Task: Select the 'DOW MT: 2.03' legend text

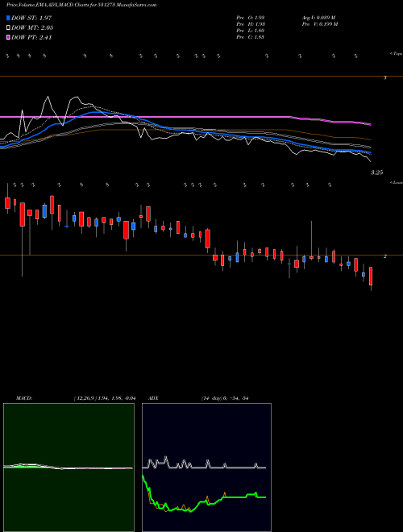Action: click(x=32, y=28)
